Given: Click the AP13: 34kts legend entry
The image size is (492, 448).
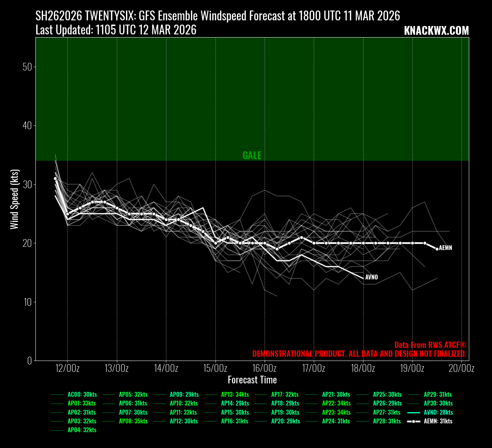Looking at the screenshot, I should click(235, 394).
